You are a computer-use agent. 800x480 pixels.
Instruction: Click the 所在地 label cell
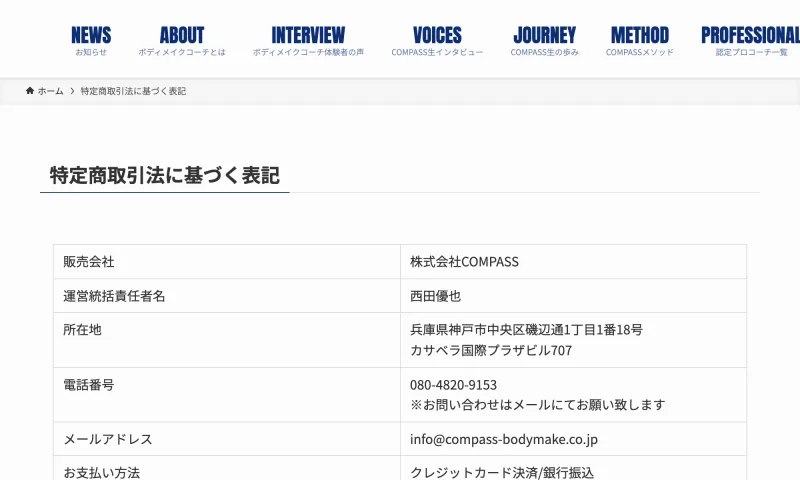(227, 340)
